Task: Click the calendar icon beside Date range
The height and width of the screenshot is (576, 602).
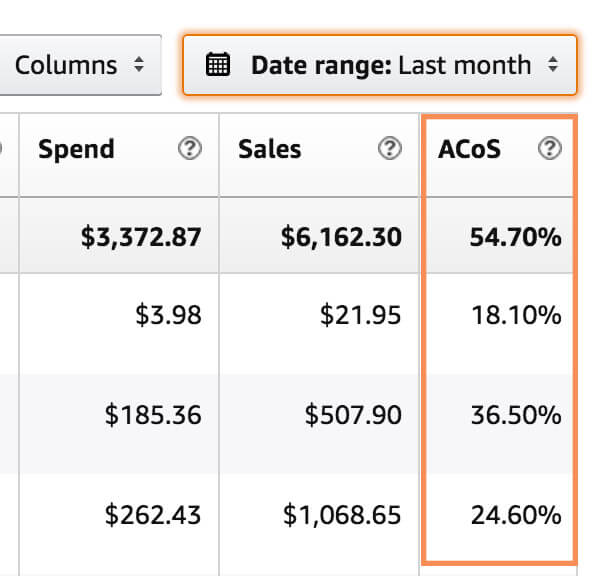Action: click(217, 66)
